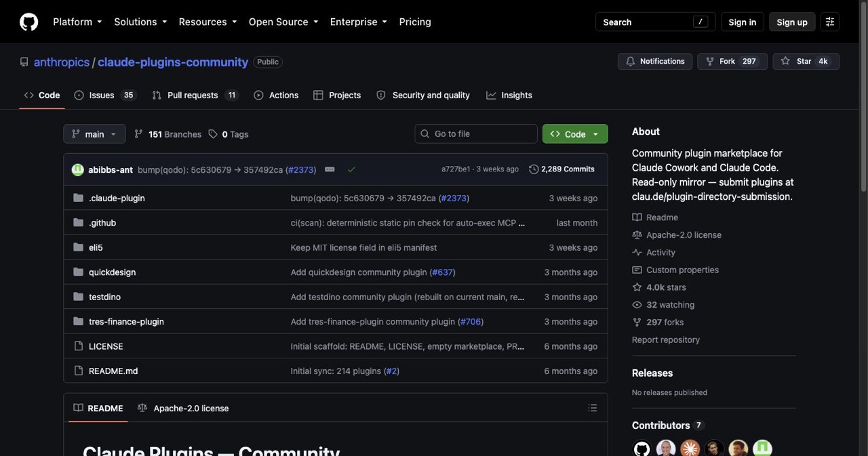This screenshot has width=868, height=456.
Task: Switch to the Security and quality tab
Action: [423, 96]
